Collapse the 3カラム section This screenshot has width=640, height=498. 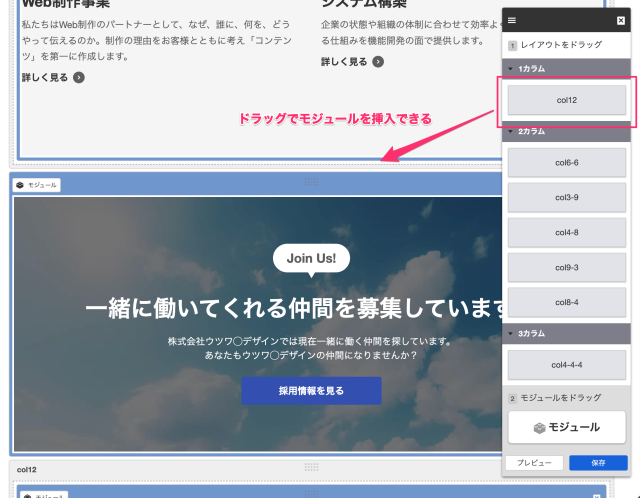pyautogui.click(x=512, y=332)
